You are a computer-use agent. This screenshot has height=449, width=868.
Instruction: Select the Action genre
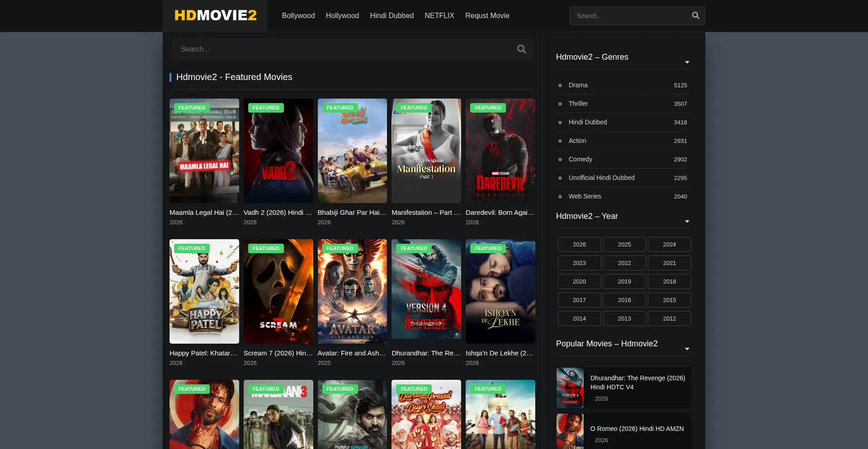point(577,141)
